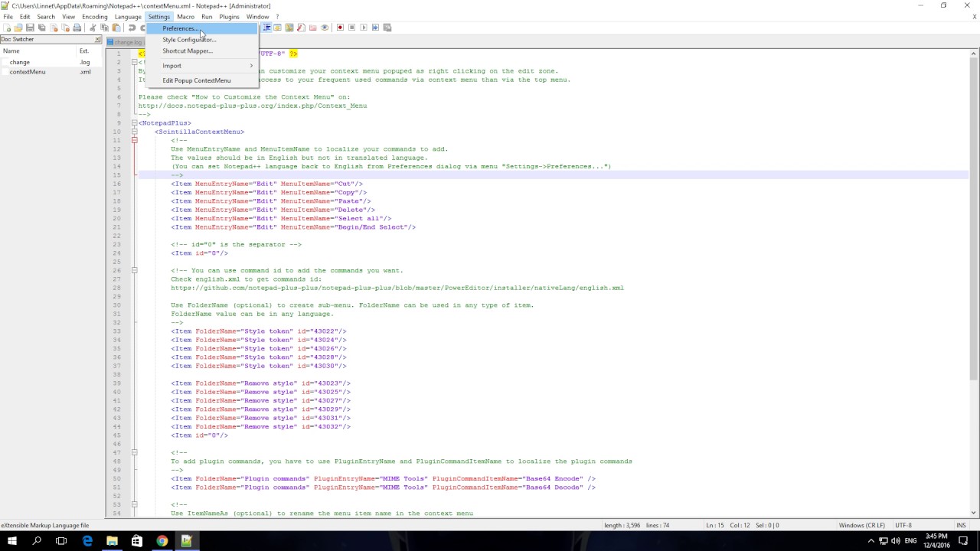Open the volume control in system tray

coord(895,541)
